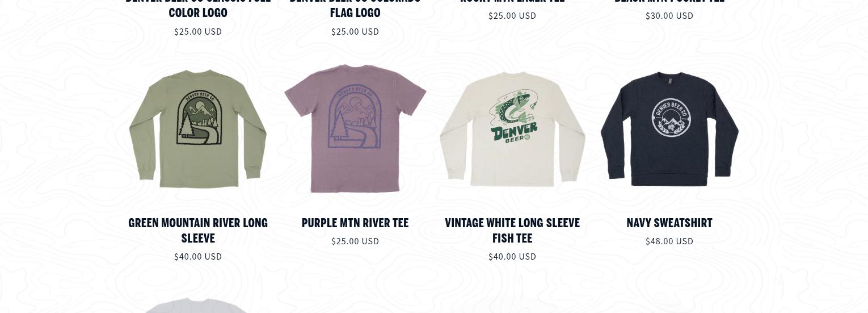The height and width of the screenshot is (313, 868).
Task: Open the Navy Sweatshirt title link
Action: [x=669, y=223]
